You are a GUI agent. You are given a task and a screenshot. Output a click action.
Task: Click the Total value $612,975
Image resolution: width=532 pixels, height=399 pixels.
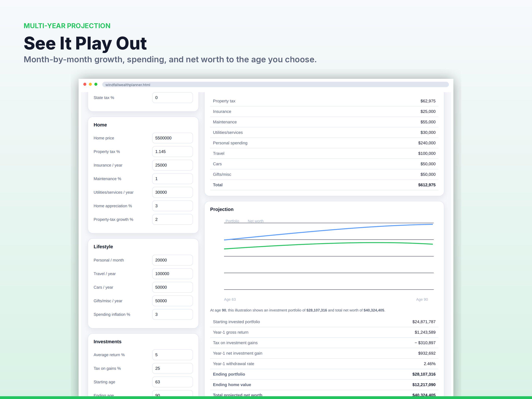[427, 185]
